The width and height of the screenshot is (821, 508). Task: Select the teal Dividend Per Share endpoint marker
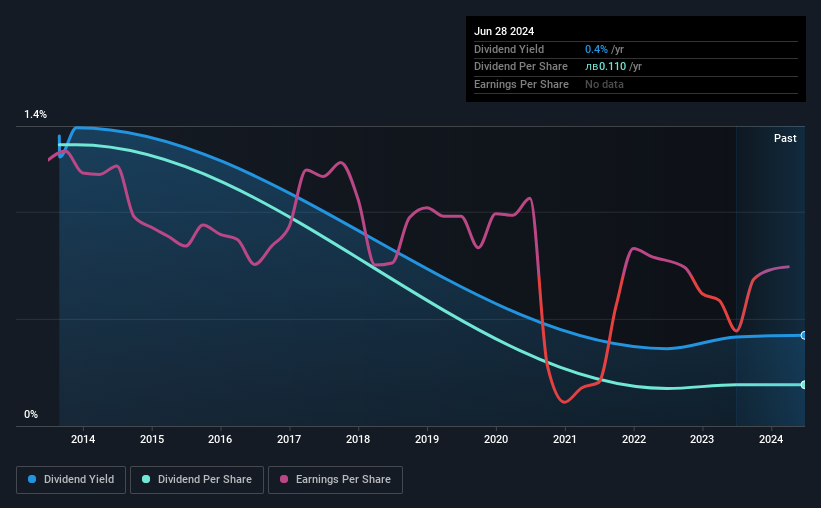[x=803, y=384]
